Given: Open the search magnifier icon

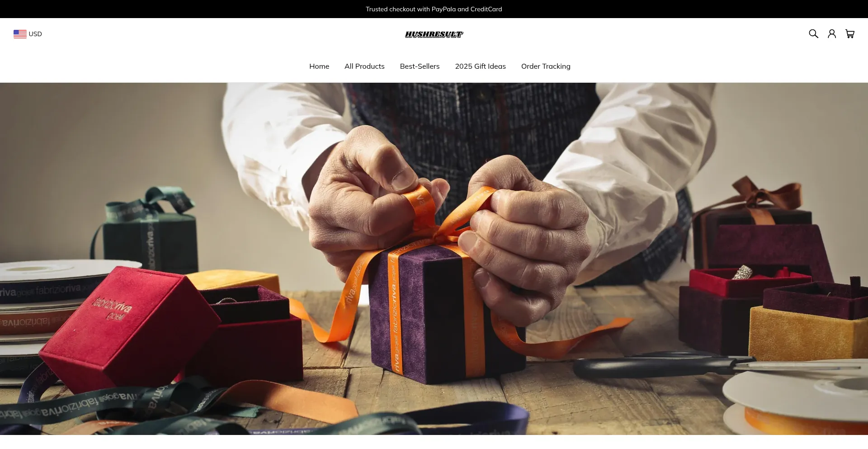Looking at the screenshot, I should tap(813, 34).
